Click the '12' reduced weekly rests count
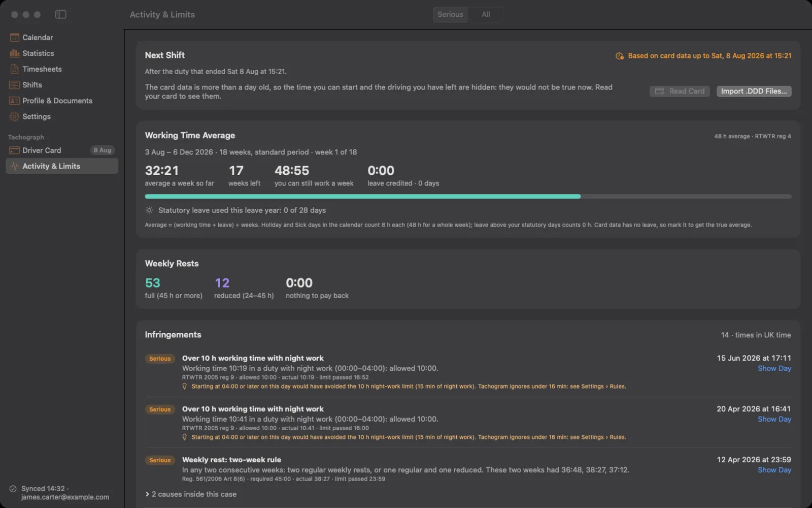 tap(222, 283)
